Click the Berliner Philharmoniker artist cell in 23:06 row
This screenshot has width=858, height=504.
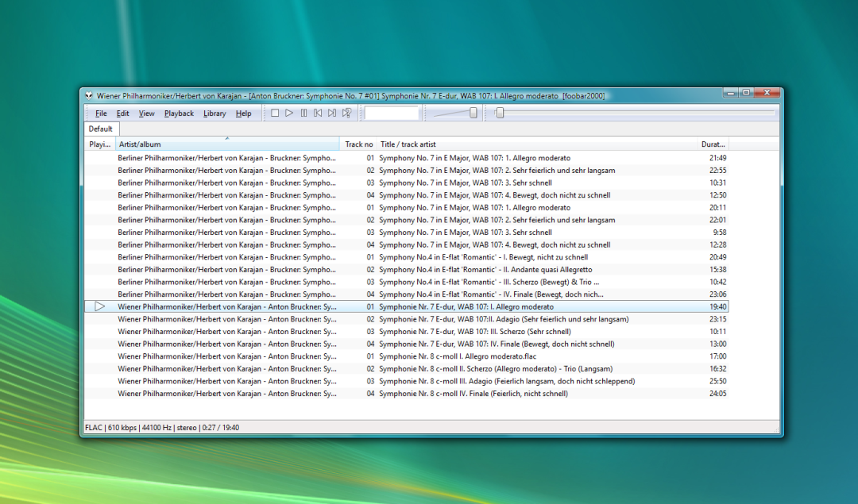[227, 294]
